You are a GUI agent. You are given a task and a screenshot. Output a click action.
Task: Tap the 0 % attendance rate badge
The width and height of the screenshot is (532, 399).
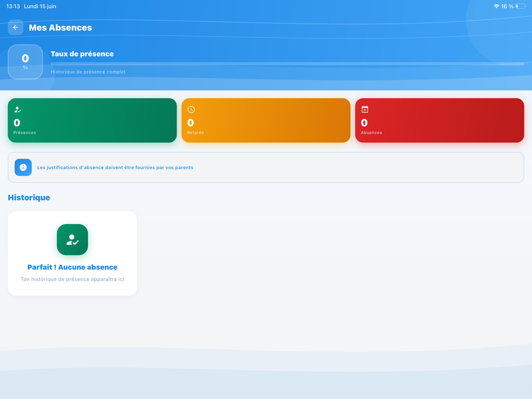(25, 62)
